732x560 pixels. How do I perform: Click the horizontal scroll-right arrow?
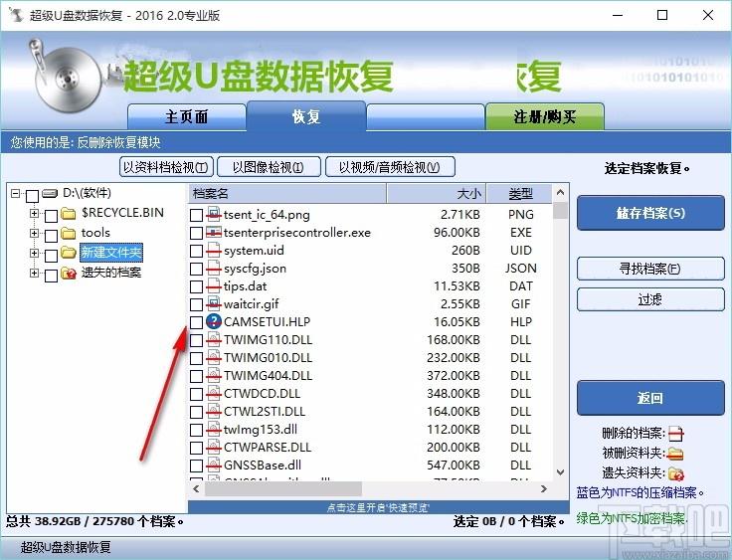coord(544,489)
